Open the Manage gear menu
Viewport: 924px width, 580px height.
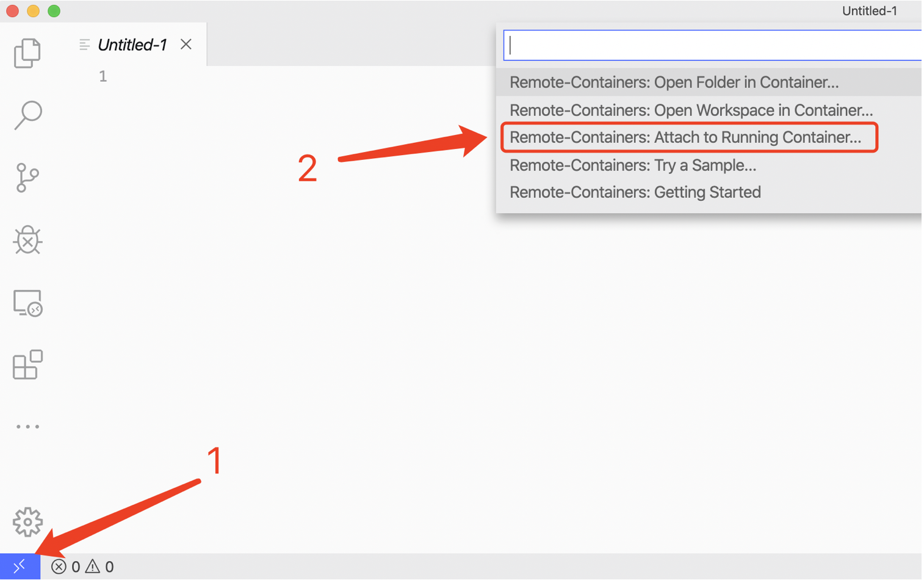[27, 522]
